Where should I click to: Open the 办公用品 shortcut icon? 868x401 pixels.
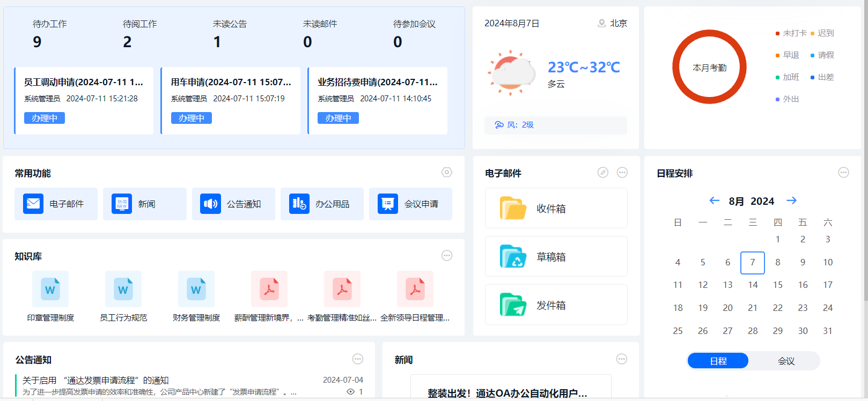point(299,204)
